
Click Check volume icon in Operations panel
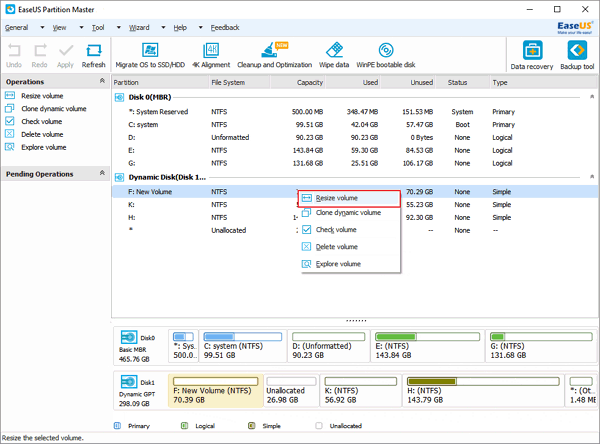(10, 121)
